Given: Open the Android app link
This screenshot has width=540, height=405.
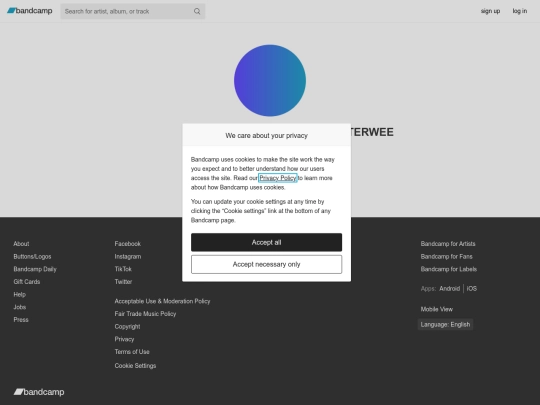Looking at the screenshot, I should tap(450, 289).
